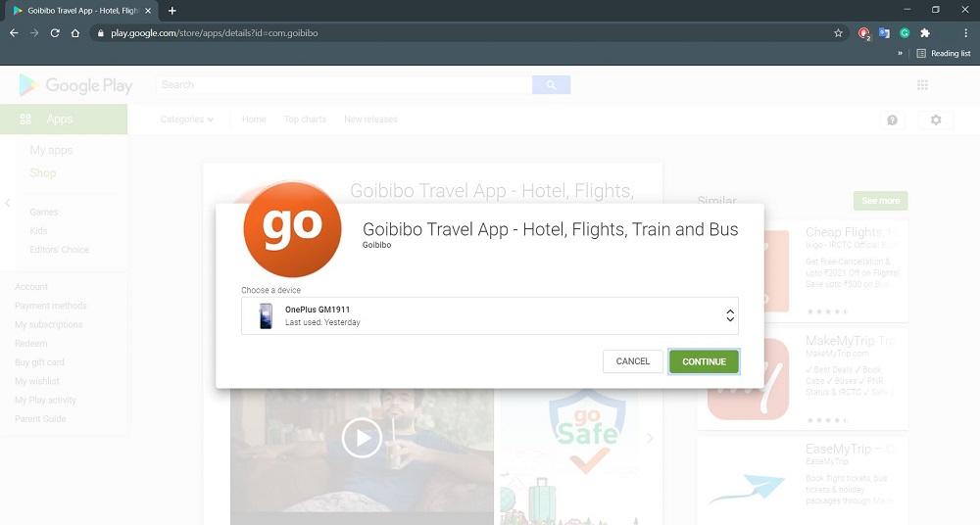Collapse sidebar with left chevron
The width and height of the screenshot is (980, 525).
tap(8, 203)
